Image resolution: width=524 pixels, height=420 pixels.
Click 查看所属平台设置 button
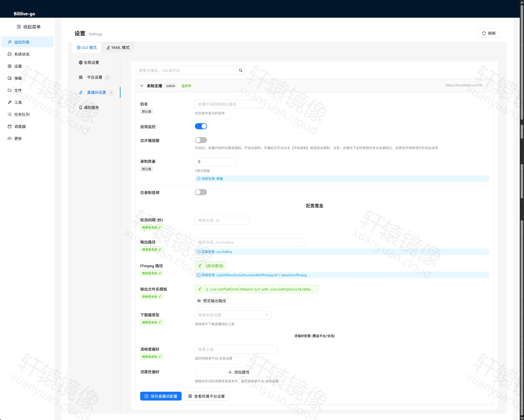(206, 396)
